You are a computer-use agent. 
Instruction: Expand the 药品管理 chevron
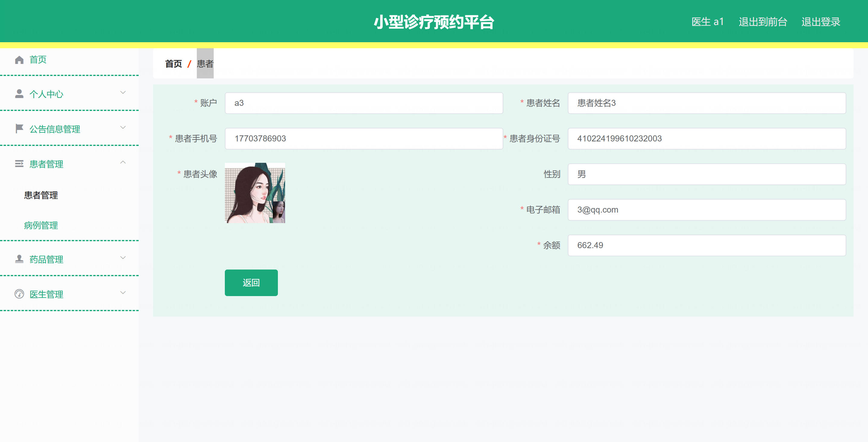[x=123, y=257]
